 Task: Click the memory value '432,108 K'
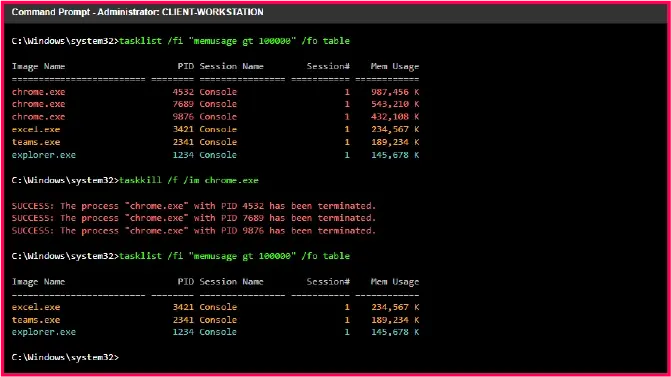pos(395,117)
